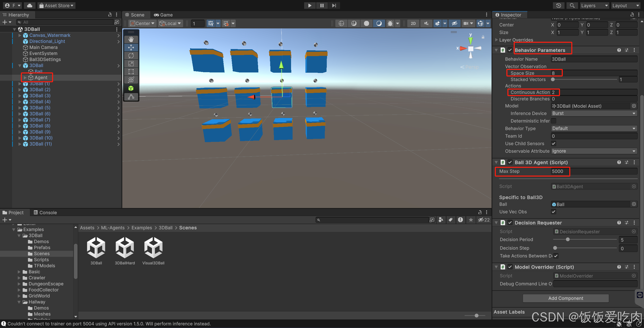644x328 pixels.
Task: Click the Pause button
Action: (x=322, y=5)
